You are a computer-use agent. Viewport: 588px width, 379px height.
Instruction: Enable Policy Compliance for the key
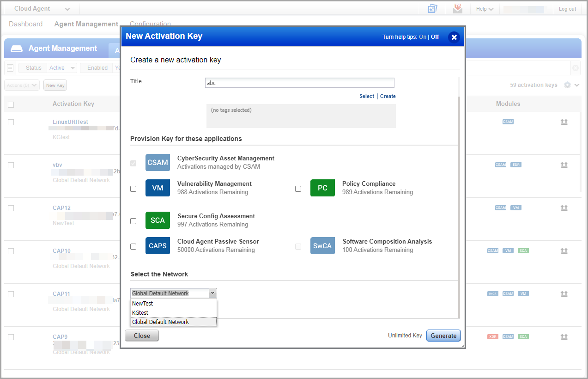[298, 188]
